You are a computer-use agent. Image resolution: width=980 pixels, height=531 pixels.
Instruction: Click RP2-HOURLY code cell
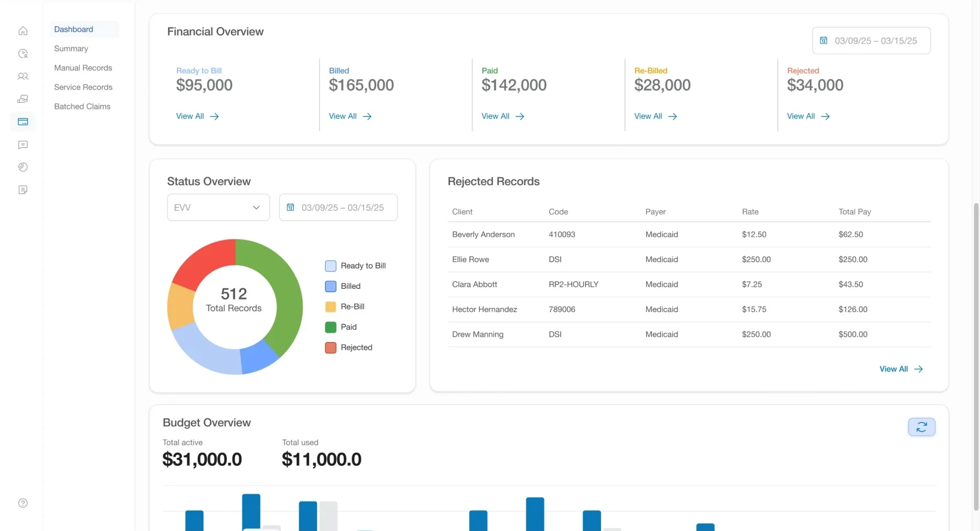click(x=573, y=284)
